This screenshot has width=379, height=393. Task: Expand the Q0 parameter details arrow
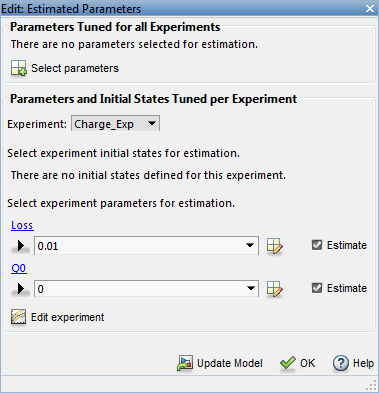(x=20, y=289)
